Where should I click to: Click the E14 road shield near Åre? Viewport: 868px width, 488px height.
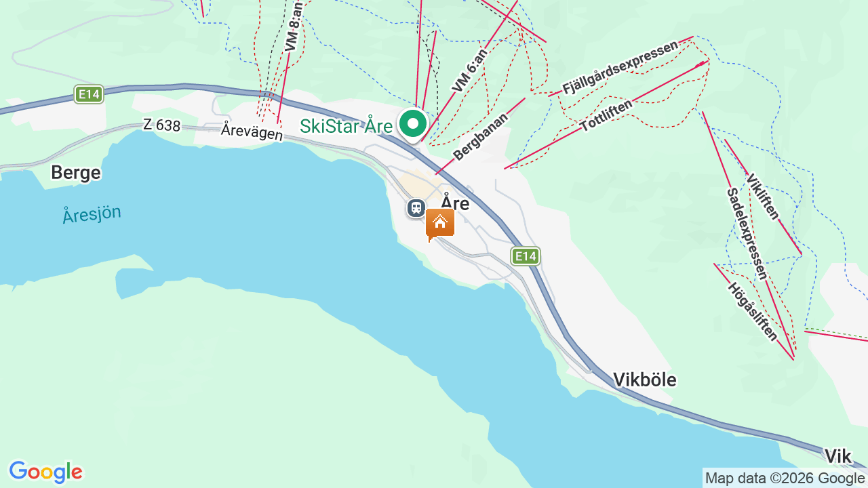click(x=526, y=256)
